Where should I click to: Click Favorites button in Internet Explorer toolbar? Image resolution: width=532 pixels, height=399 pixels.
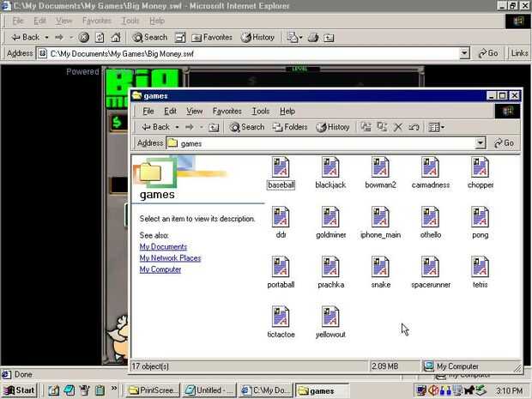212,37
